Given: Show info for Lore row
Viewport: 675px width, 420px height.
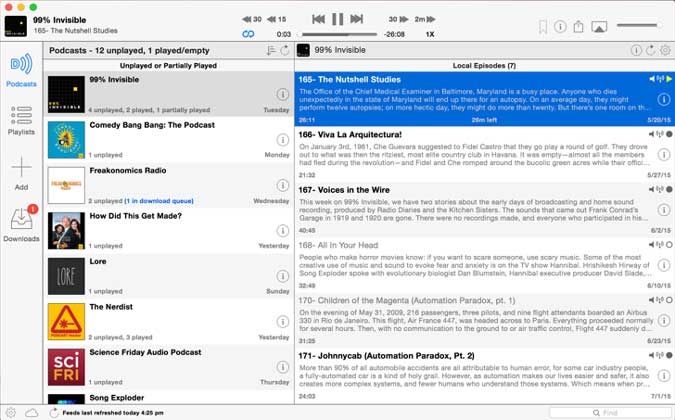Looking at the screenshot, I should (282, 276).
